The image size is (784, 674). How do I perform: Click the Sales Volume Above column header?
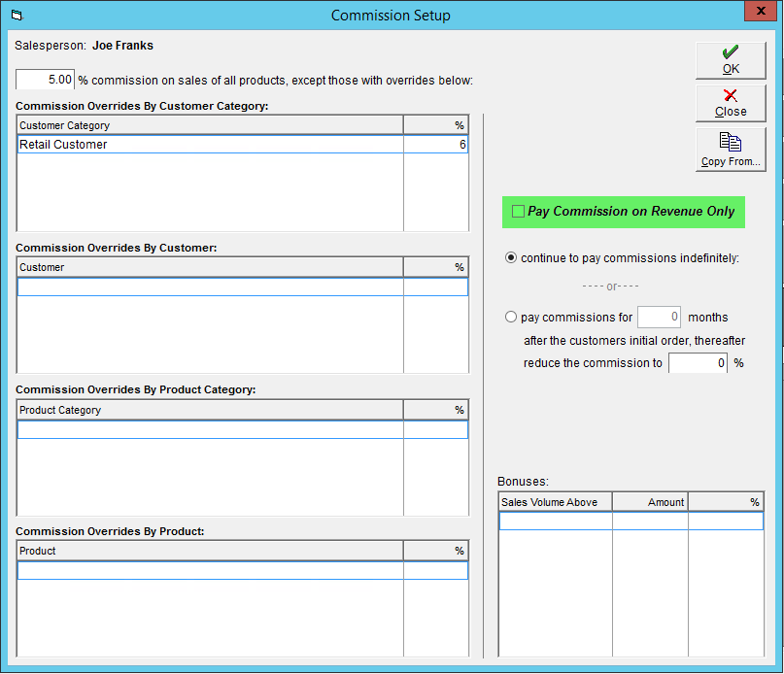pyautogui.click(x=556, y=502)
